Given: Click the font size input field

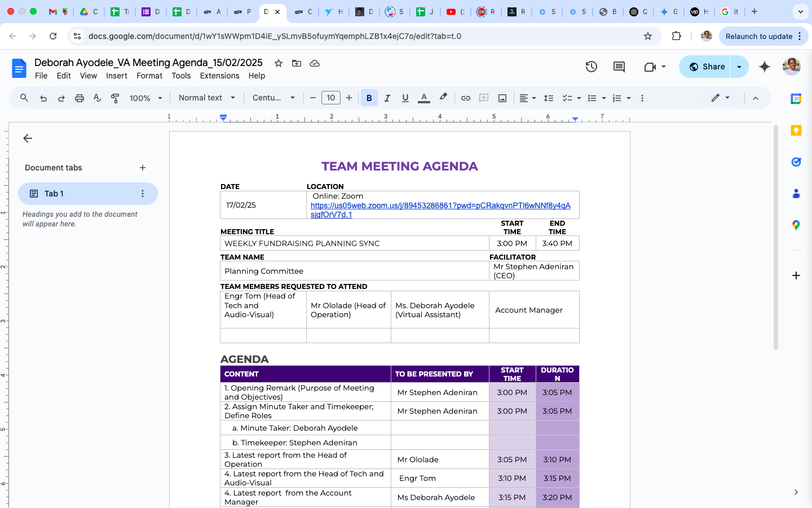Looking at the screenshot, I should 330,98.
